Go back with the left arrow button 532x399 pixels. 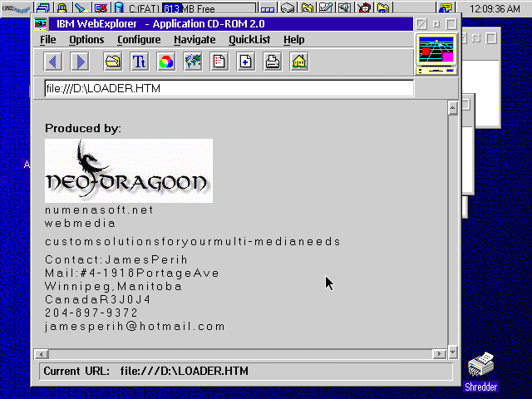[x=53, y=62]
